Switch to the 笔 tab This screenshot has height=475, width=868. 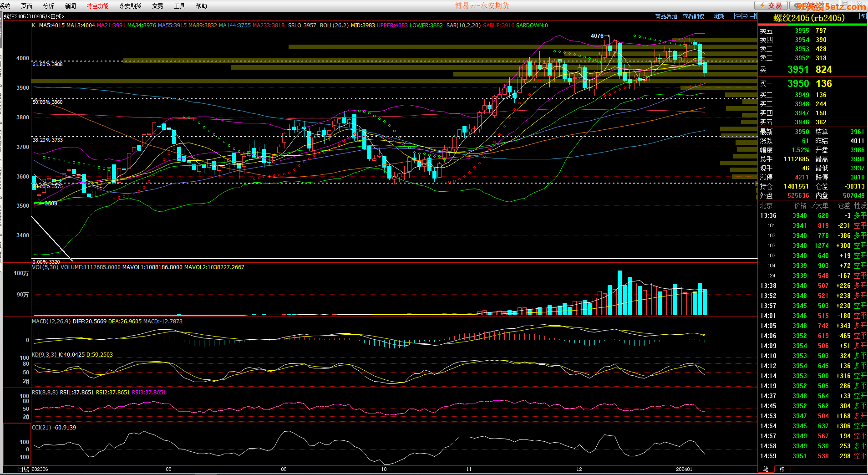pos(766,469)
